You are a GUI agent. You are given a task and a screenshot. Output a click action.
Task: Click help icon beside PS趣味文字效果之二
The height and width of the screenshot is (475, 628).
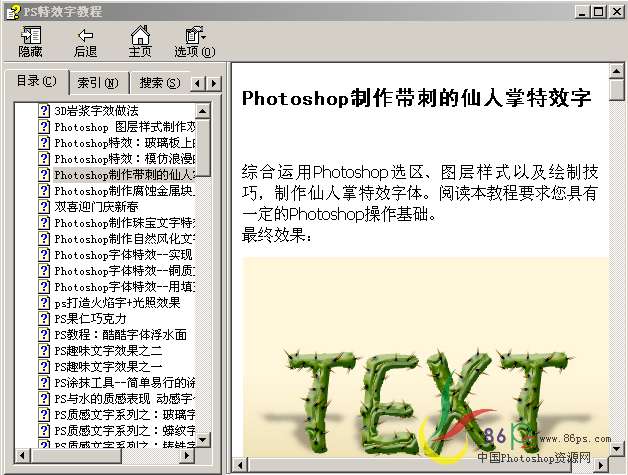pos(44,351)
